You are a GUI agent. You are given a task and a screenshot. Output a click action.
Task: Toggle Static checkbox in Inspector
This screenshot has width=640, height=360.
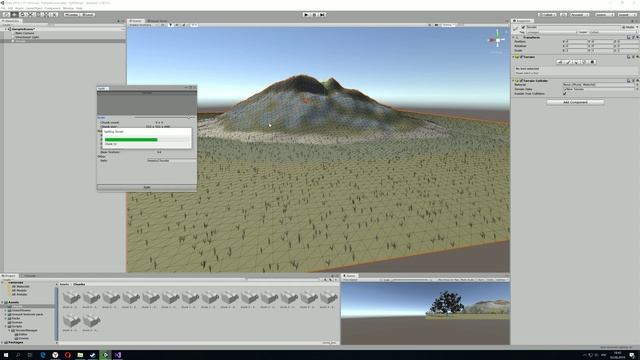(x=624, y=27)
